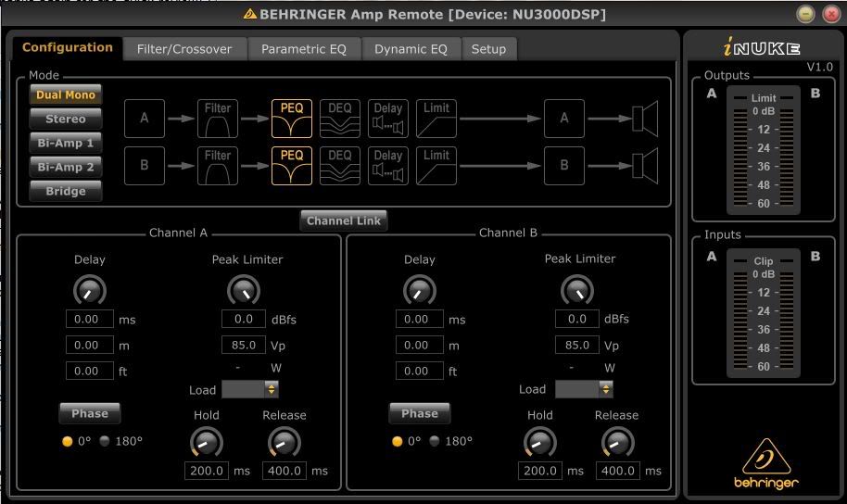Screen dimensions: 847x504
Task: Open the Channel A Load dropdown
Action: point(250,389)
